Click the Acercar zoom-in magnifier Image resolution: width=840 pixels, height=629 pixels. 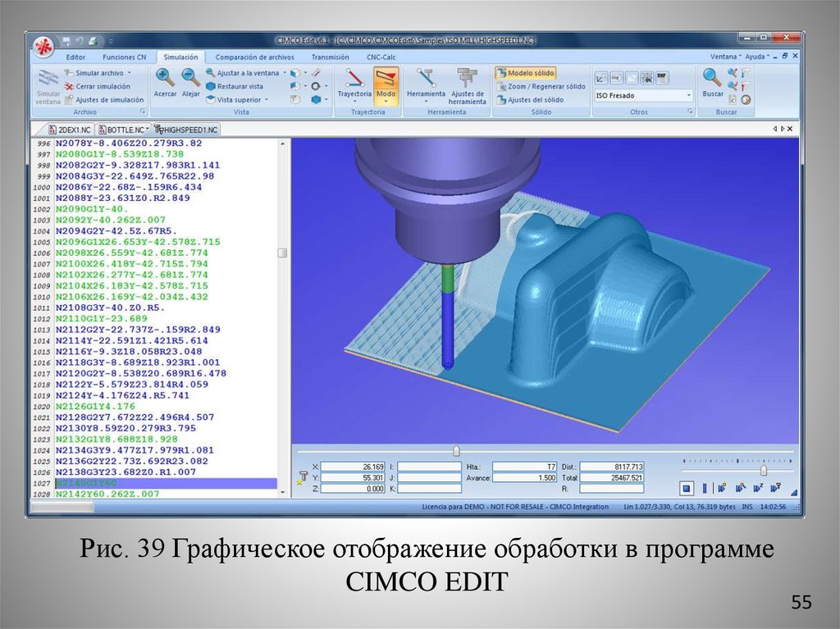point(165,77)
